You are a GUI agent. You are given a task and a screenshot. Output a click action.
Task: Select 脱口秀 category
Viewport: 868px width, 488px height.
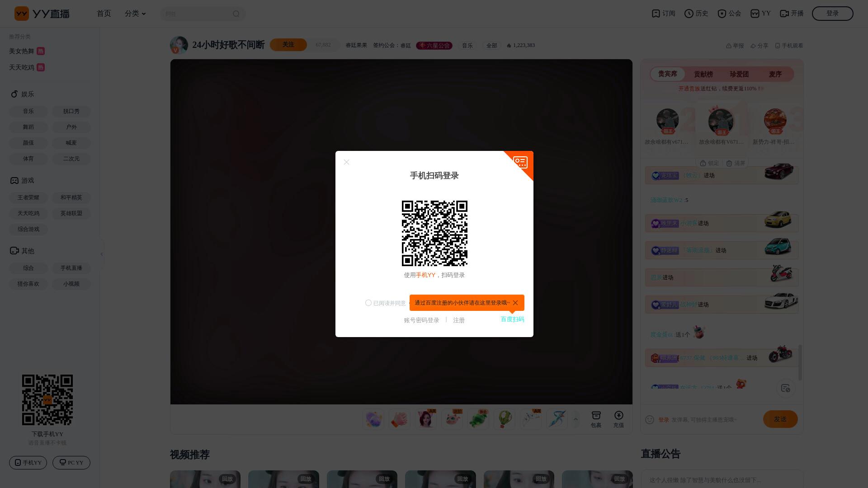(71, 111)
